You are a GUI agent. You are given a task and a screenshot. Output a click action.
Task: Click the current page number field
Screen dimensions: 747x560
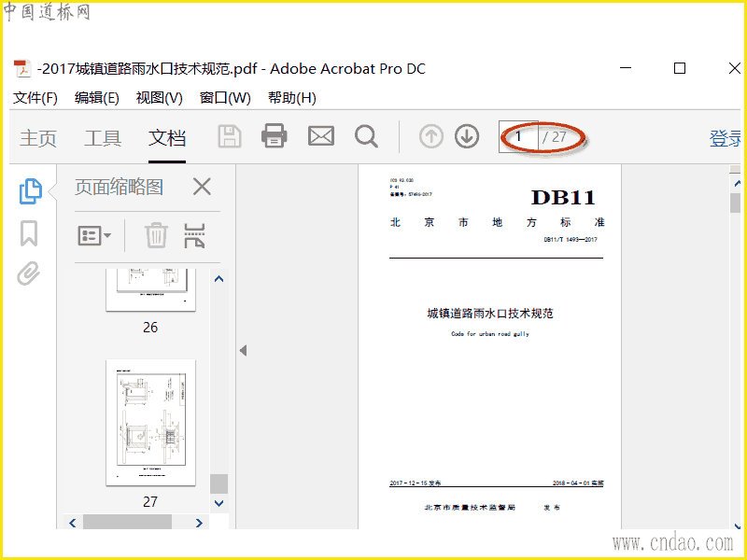(x=518, y=136)
